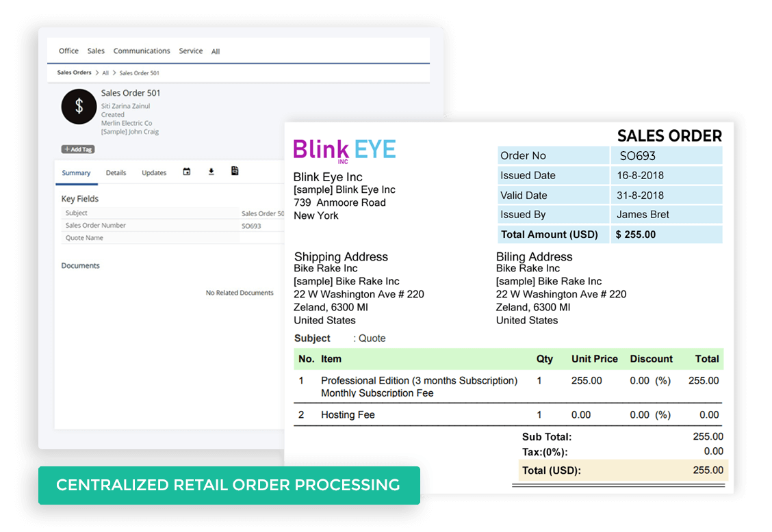Screen dimensions: 772x532
Task: Go to All breadcrumb link
Action: pyautogui.click(x=105, y=73)
